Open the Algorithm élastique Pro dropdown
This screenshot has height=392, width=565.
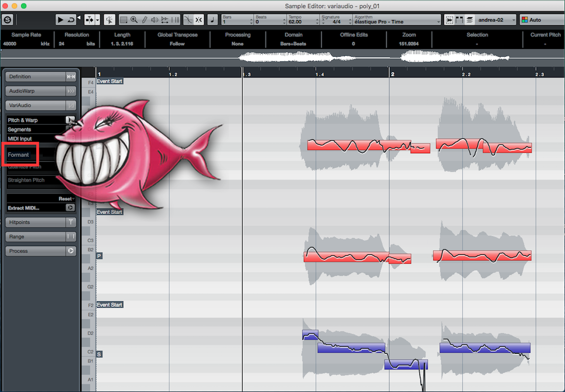tap(397, 20)
